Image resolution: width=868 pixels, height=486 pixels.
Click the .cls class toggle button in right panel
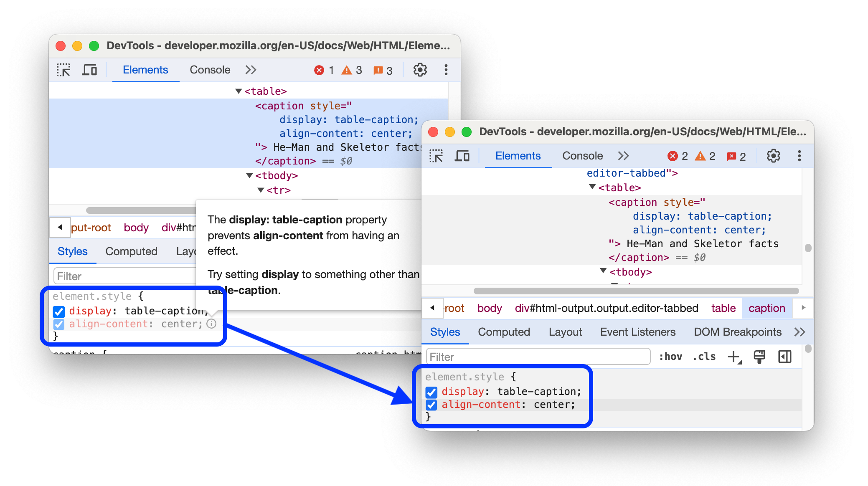point(703,356)
